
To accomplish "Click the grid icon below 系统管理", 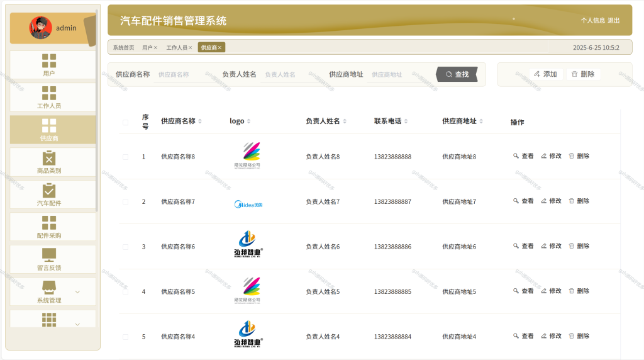I will coord(49,320).
